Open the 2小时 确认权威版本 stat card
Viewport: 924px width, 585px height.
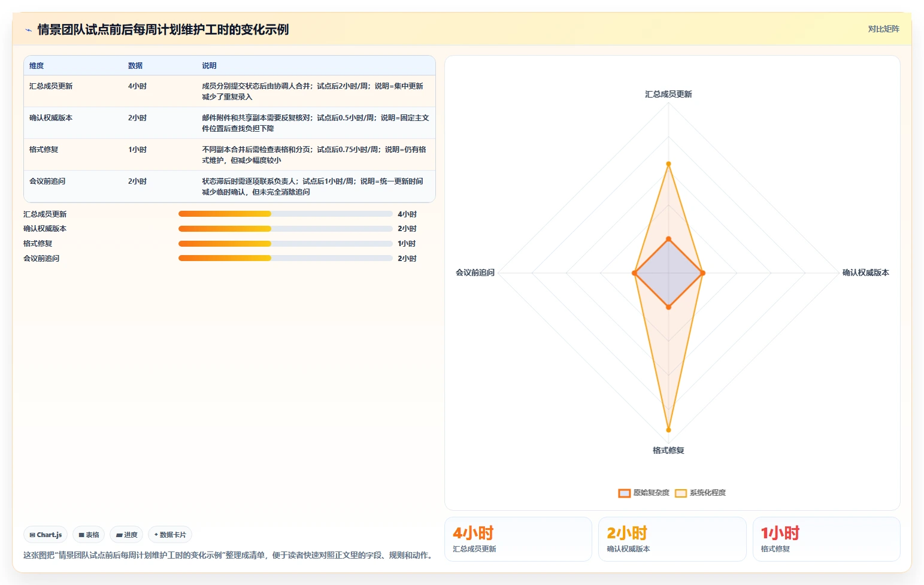(x=672, y=539)
